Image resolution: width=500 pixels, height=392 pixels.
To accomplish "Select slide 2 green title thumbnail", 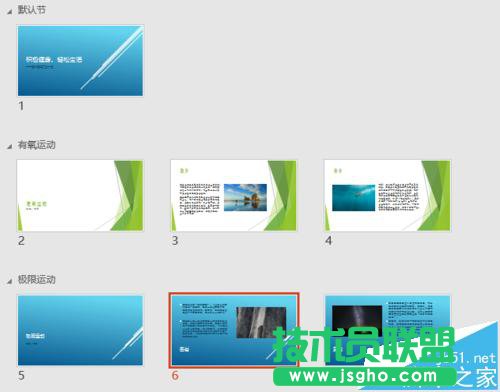I will click(x=80, y=196).
